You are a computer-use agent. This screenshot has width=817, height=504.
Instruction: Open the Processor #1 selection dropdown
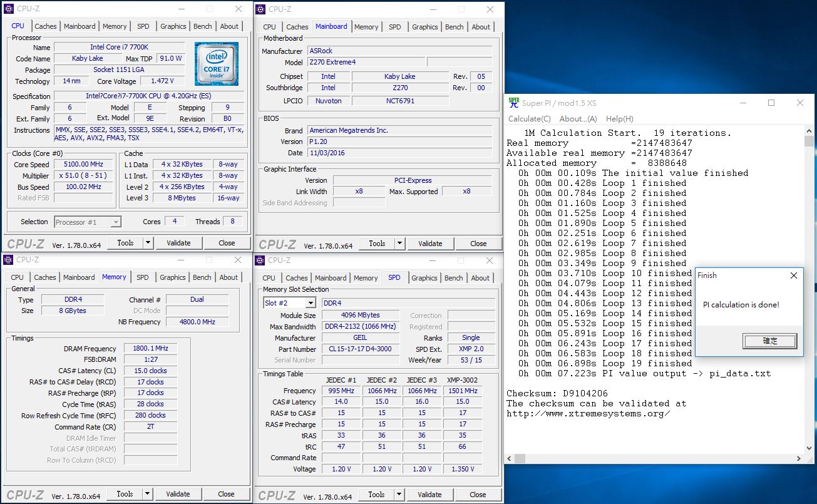[x=115, y=222]
